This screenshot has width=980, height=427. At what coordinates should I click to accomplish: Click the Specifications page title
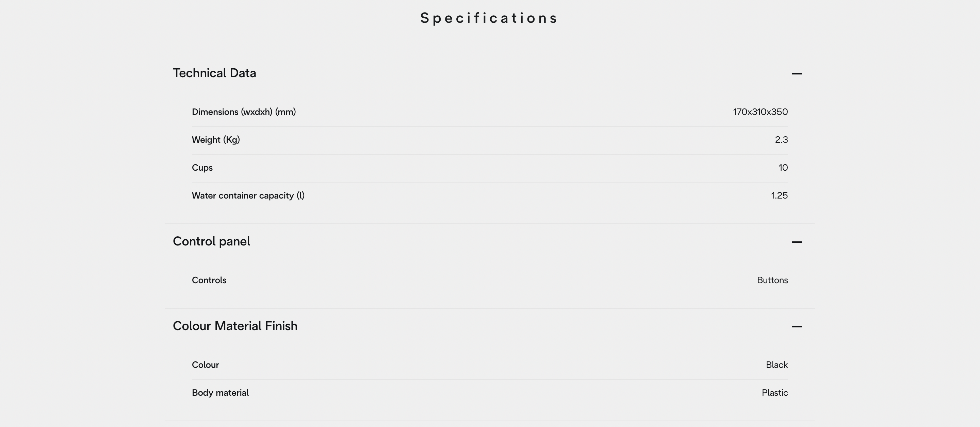(x=489, y=18)
